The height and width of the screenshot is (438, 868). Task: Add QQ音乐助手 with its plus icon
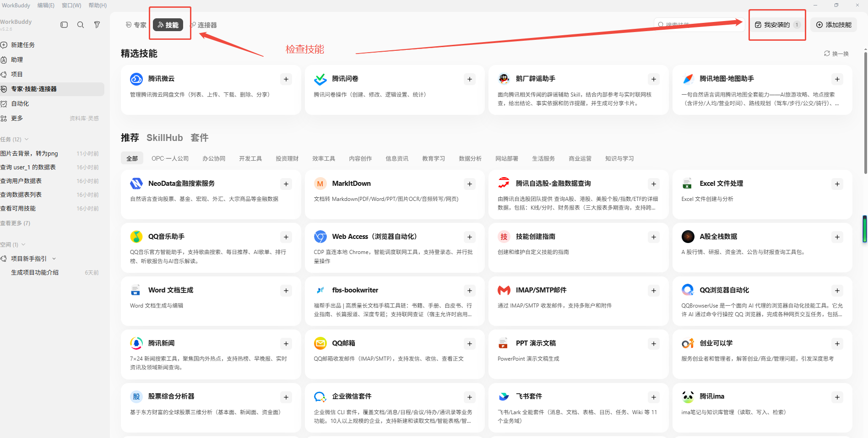286,237
